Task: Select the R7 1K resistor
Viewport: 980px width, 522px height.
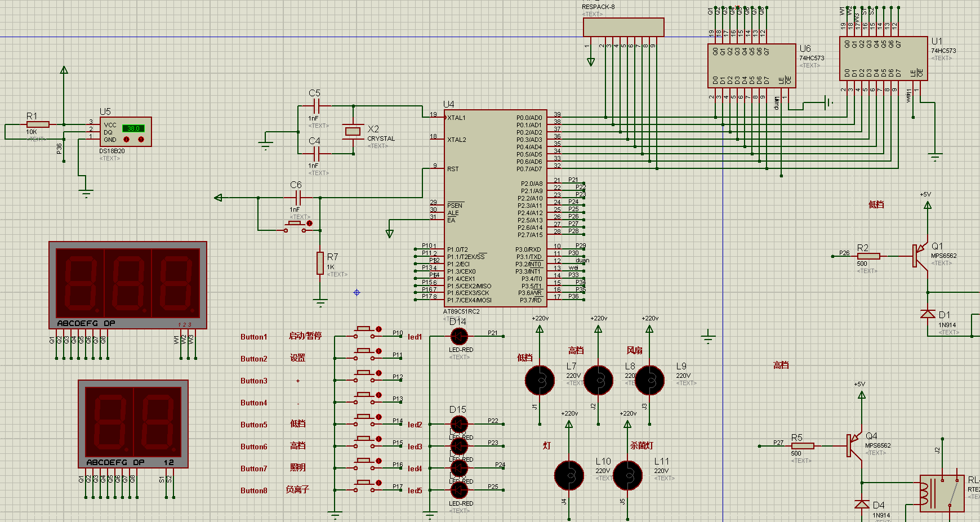Action: [x=320, y=263]
